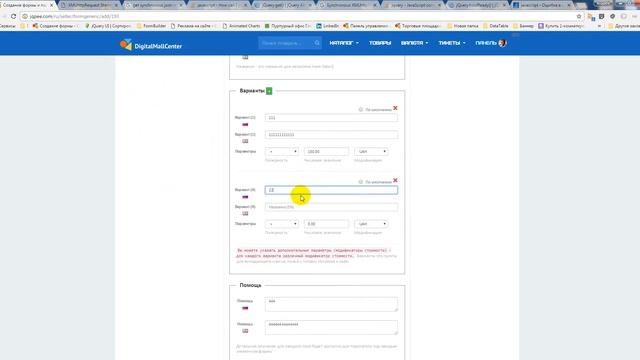The image size is (640, 360).
Task: Click the DigitalMallCenter logo
Action: tap(151, 44)
